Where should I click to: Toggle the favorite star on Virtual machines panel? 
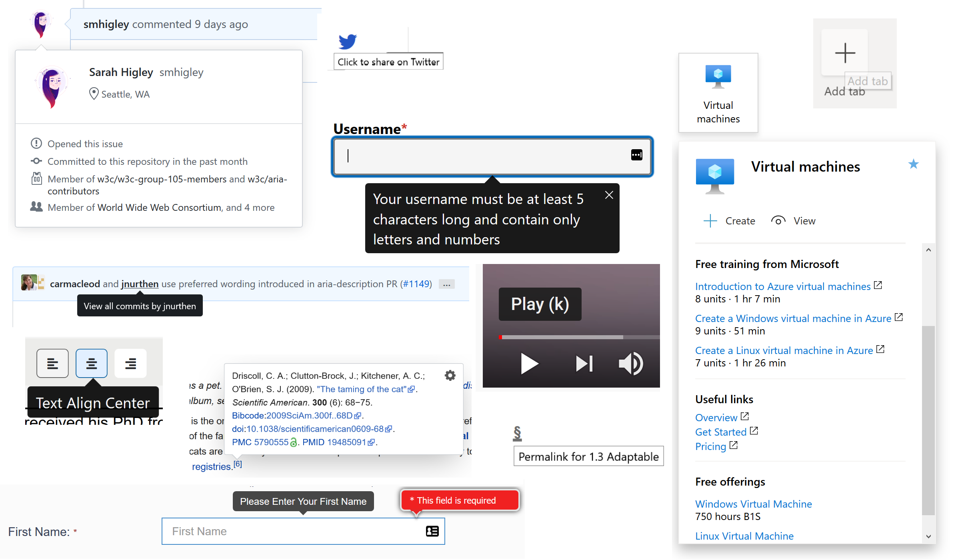[914, 164]
